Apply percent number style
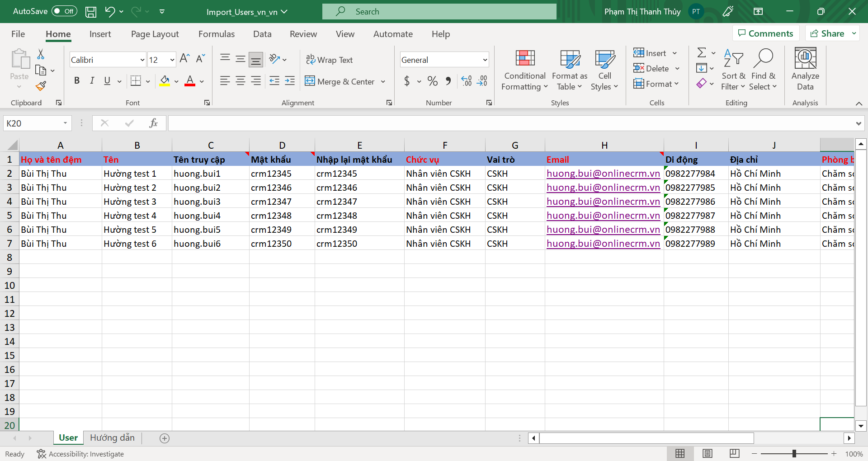 click(432, 81)
